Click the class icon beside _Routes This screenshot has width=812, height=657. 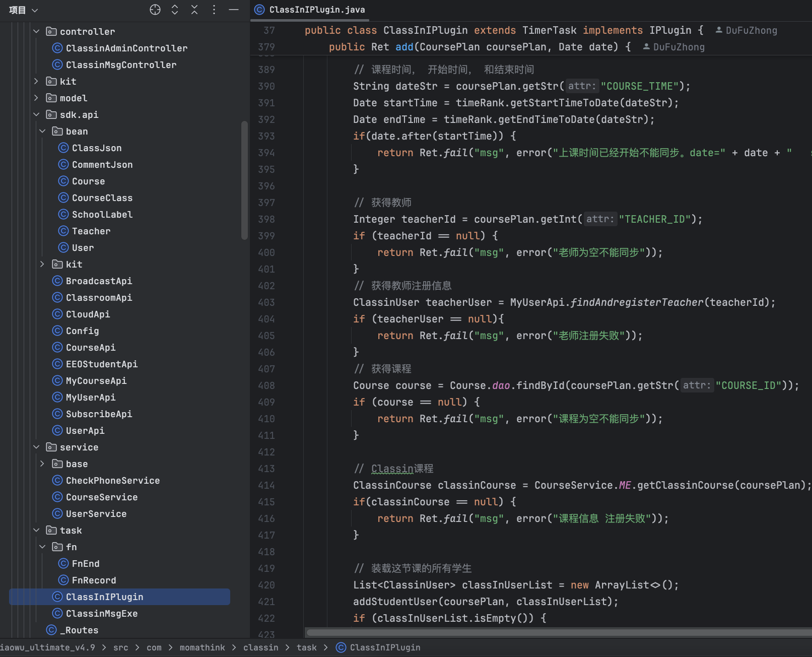tap(51, 630)
